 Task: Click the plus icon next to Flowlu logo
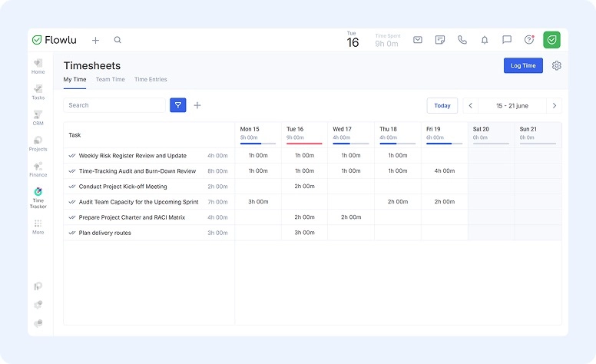click(x=95, y=40)
